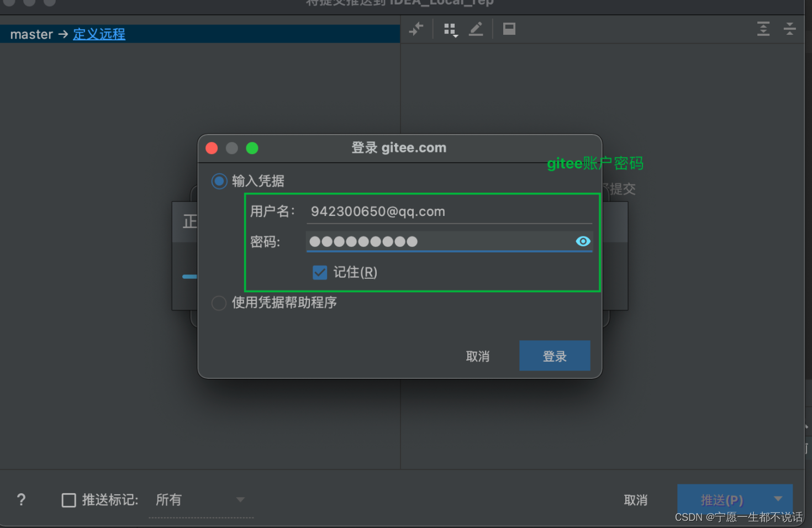Click the edit pencil icon in toolbar
Viewport: 812px width, 528px height.
[x=476, y=29]
